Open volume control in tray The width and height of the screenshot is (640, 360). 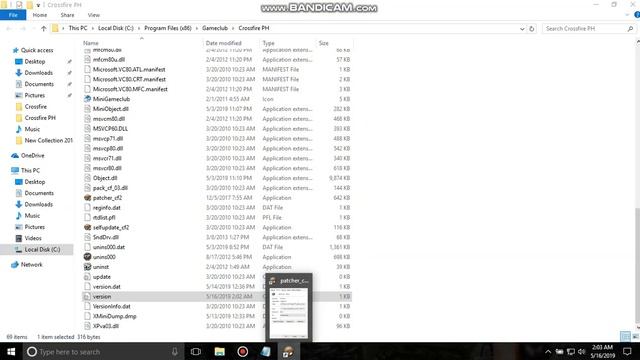[x=582, y=351]
